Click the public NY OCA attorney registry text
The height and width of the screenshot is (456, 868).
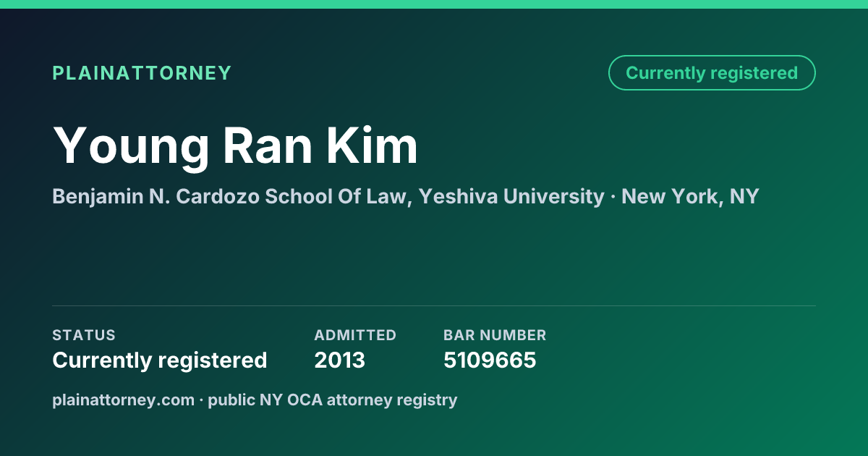[333, 400]
